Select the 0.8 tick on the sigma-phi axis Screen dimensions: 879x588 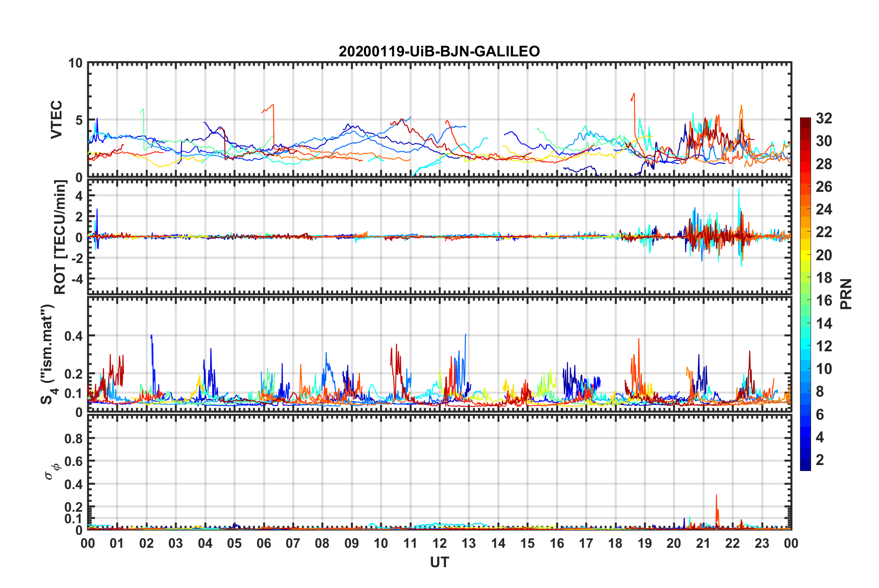(73, 438)
